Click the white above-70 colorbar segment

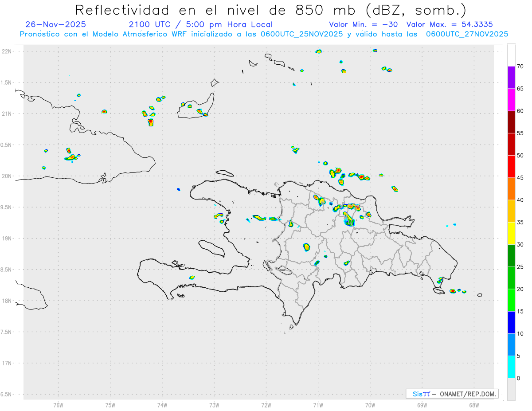coord(511,55)
